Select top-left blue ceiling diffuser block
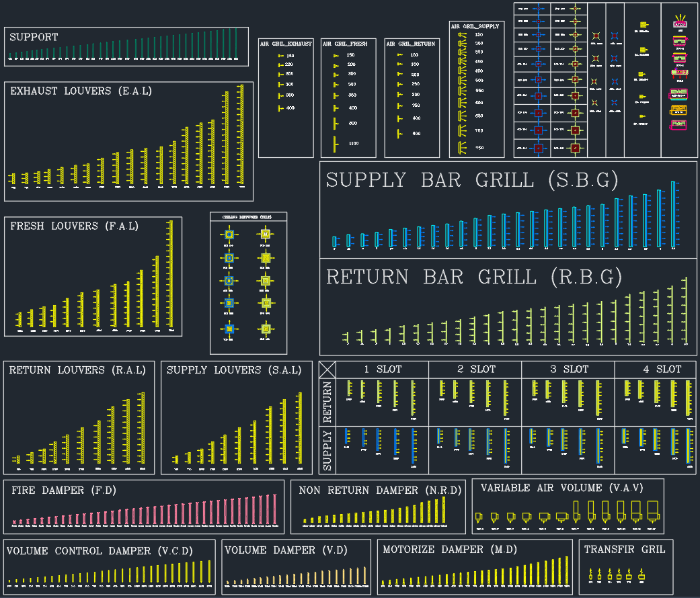Screen dimensions: 700x598 click(229, 234)
